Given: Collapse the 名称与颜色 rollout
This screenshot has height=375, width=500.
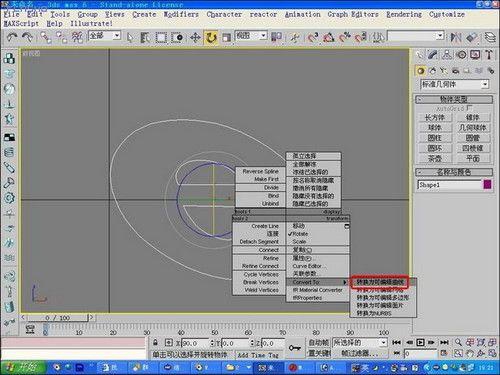Looking at the screenshot, I should [x=454, y=172].
